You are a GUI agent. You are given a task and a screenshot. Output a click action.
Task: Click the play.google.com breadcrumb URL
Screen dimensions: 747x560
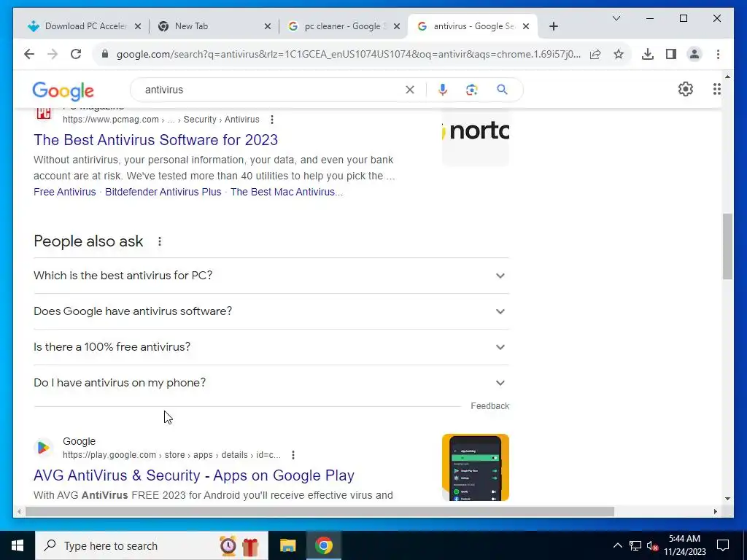coord(171,455)
